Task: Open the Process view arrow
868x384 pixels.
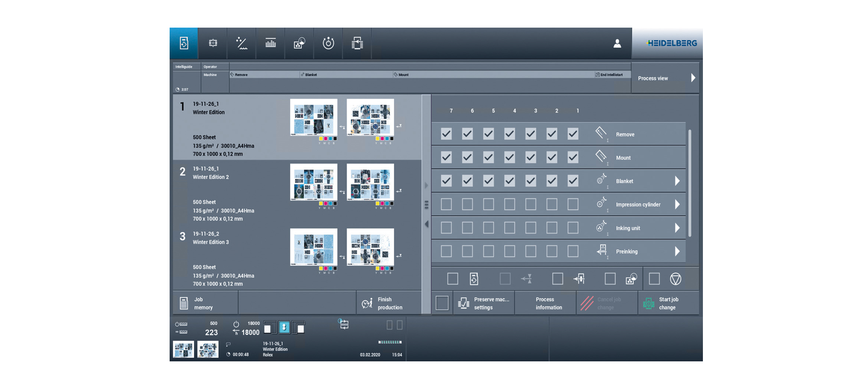Action: click(x=693, y=78)
